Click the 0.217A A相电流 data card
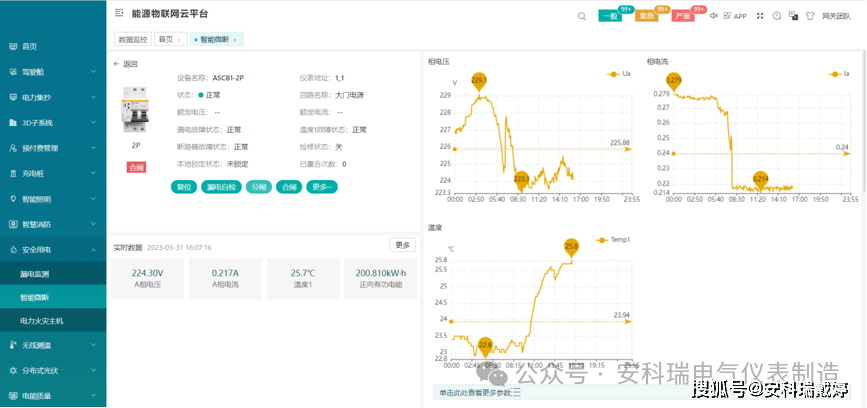867x408 pixels. pos(225,278)
